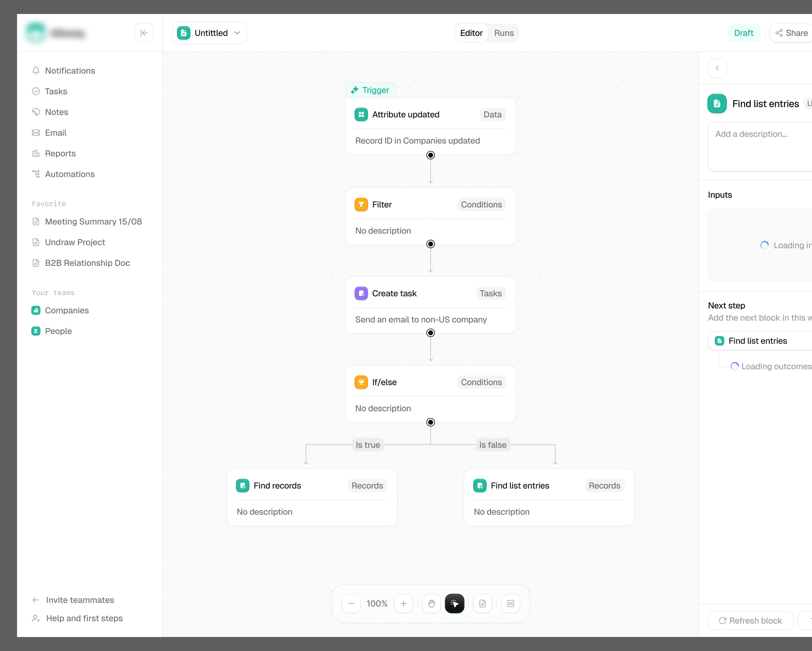This screenshot has height=651, width=812.
Task: Click the Share button
Action: (x=792, y=33)
